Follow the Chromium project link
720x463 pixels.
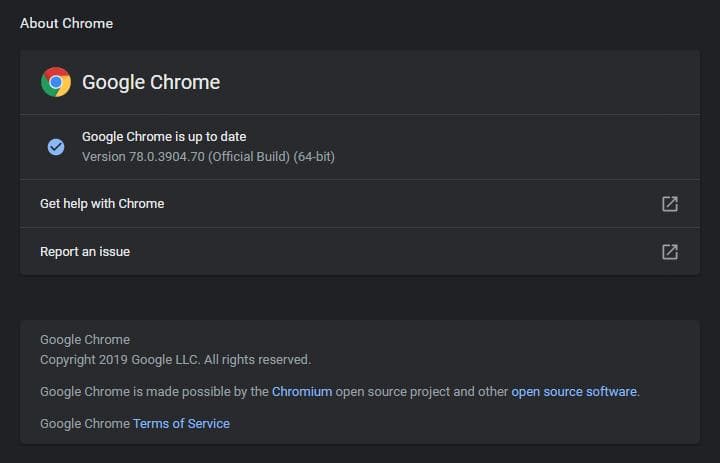tap(301, 392)
